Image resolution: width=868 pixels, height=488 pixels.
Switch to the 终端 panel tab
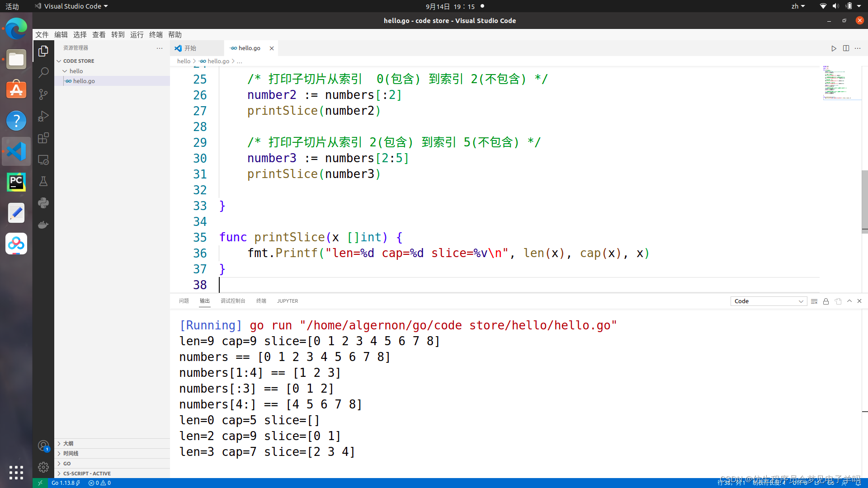tap(261, 301)
